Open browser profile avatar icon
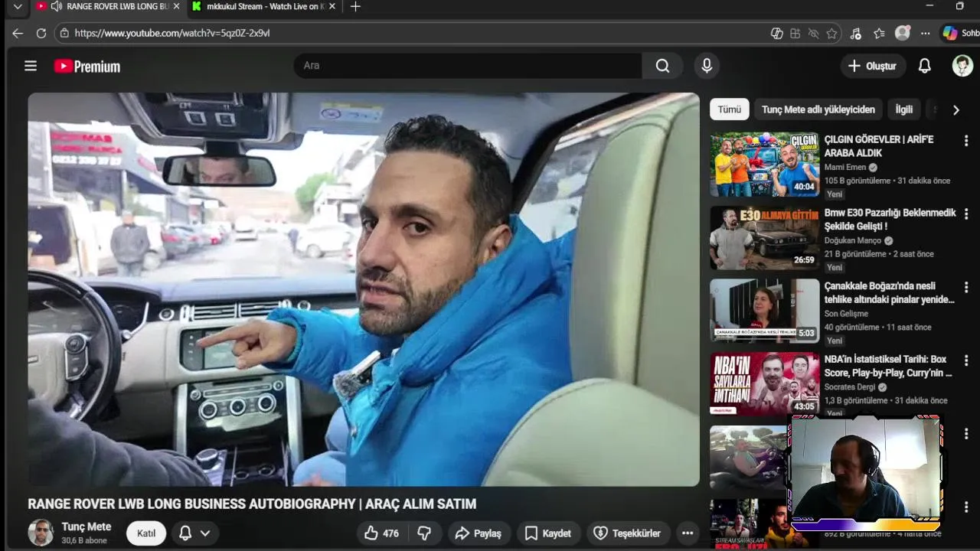Screen dimensions: 980x551 click(903, 33)
